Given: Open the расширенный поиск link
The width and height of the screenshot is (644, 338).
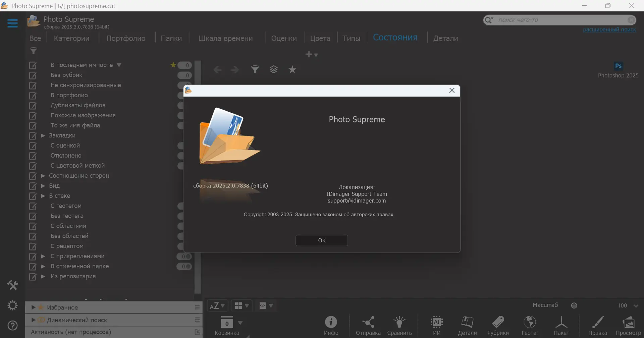Looking at the screenshot, I should click(610, 30).
